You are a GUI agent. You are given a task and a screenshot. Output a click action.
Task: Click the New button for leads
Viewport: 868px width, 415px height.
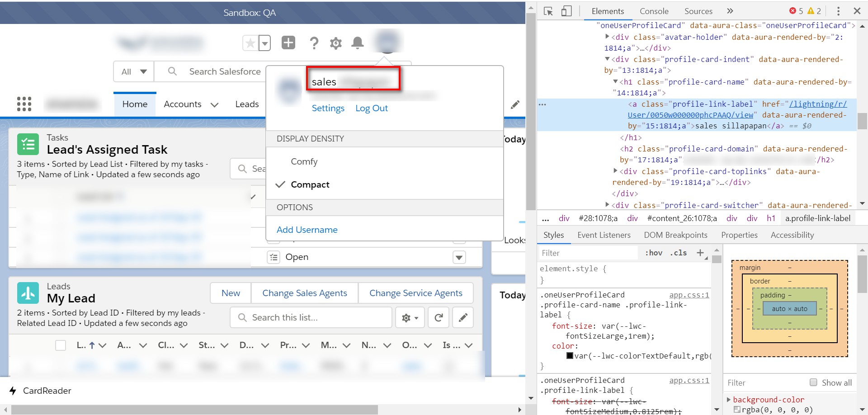pyautogui.click(x=231, y=292)
